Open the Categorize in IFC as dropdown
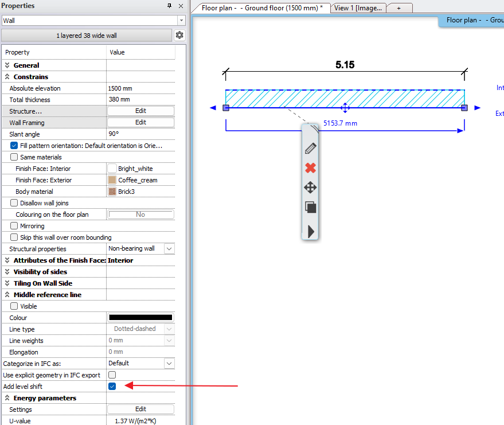The height and width of the screenshot is (425, 504). click(169, 364)
